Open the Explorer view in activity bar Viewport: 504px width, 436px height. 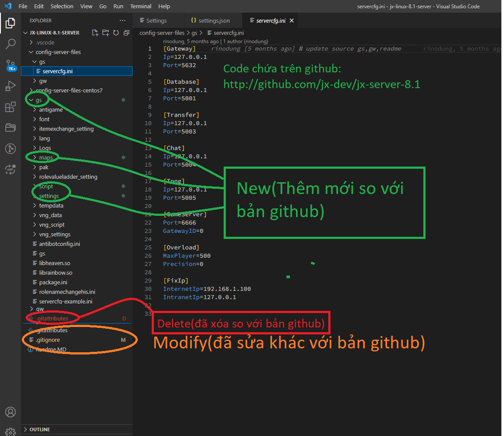coord(10,23)
